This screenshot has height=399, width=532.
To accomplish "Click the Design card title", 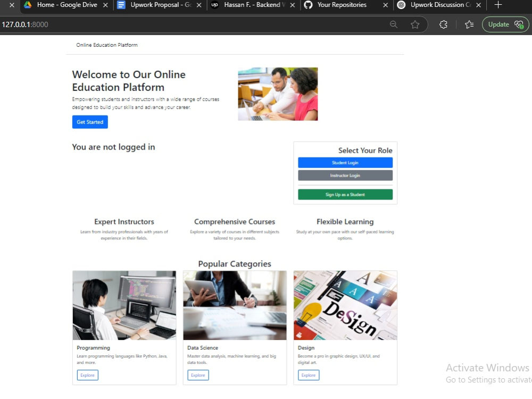I will pyautogui.click(x=306, y=348).
